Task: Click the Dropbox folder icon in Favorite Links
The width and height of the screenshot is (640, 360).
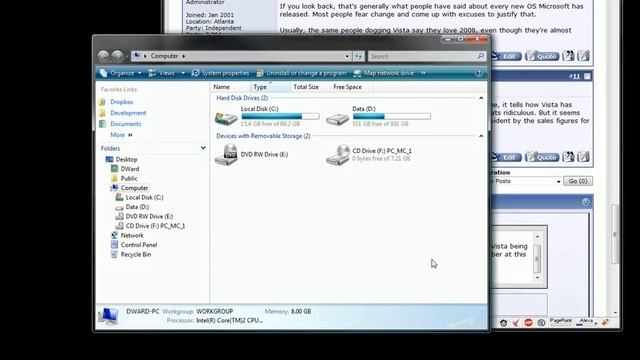Action: coord(102,102)
